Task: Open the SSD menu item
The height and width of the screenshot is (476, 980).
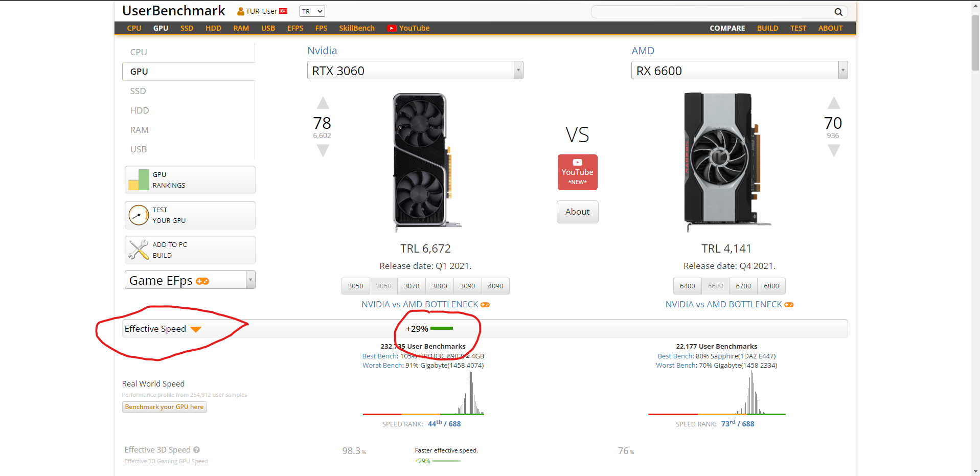Action: point(187,28)
